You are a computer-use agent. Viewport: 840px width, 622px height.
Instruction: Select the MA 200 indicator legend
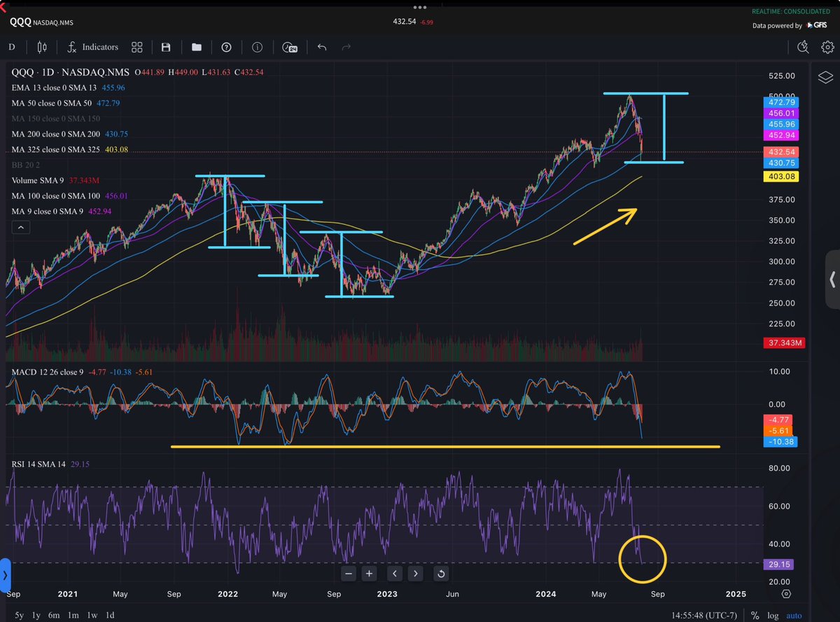point(69,134)
